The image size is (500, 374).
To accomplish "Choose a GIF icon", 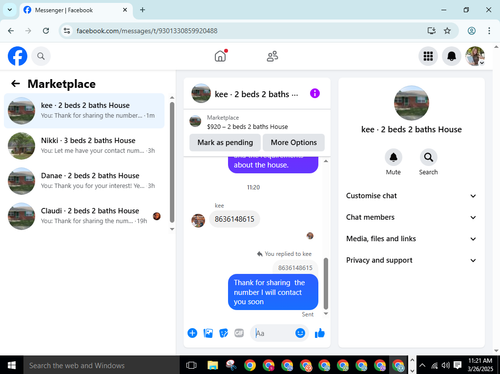I will point(239,333).
